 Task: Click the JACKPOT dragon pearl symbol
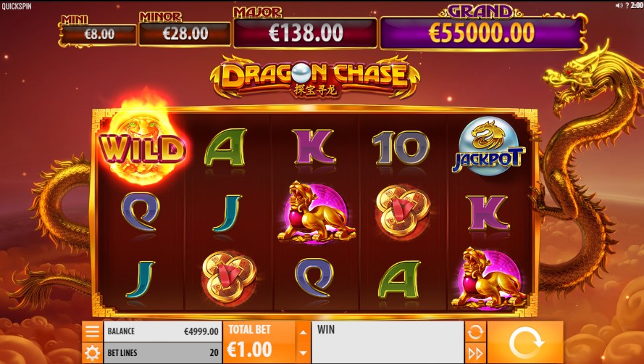[x=488, y=146]
